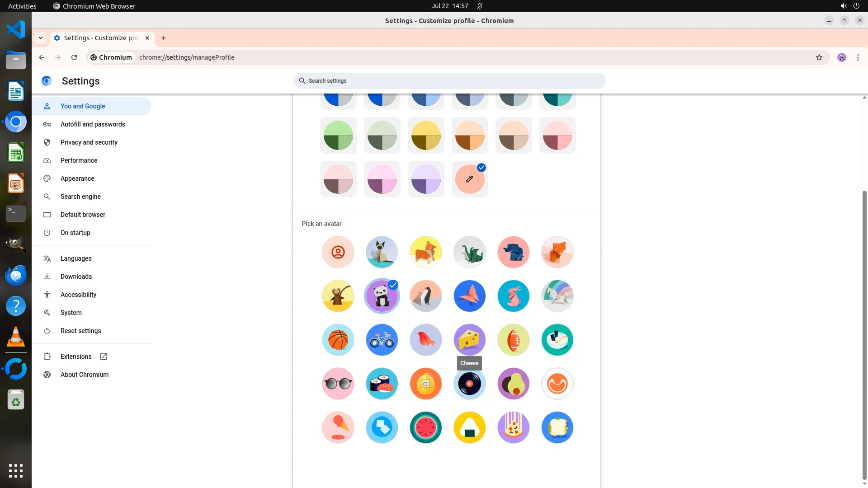Choose the yellow theme color swatch
The image size is (868, 488).
click(425, 136)
